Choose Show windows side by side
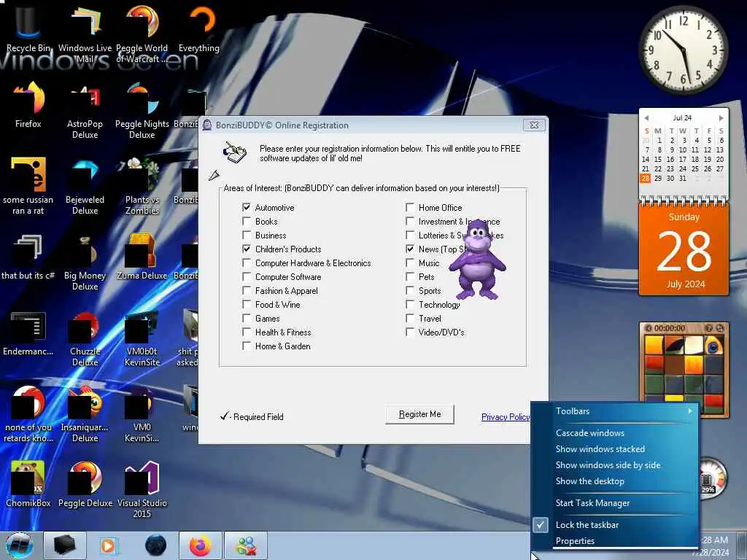Image resolution: width=747 pixels, height=560 pixels. (614, 465)
